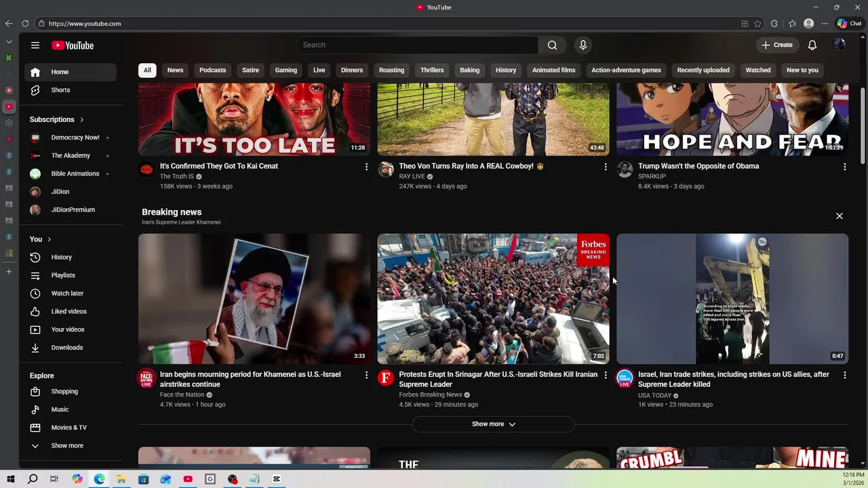Open options for Trump Obama video
Screen dimensions: 868x488
[x=844, y=167]
